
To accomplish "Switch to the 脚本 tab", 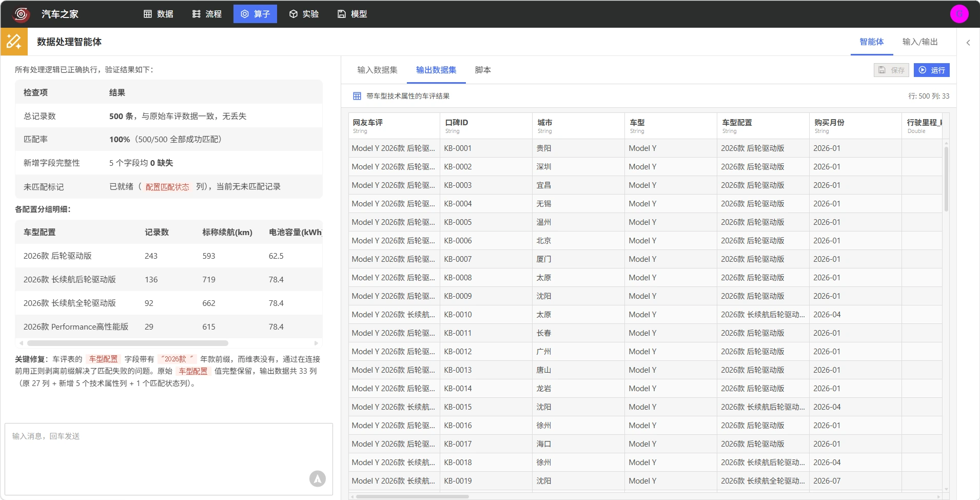I will (x=483, y=70).
